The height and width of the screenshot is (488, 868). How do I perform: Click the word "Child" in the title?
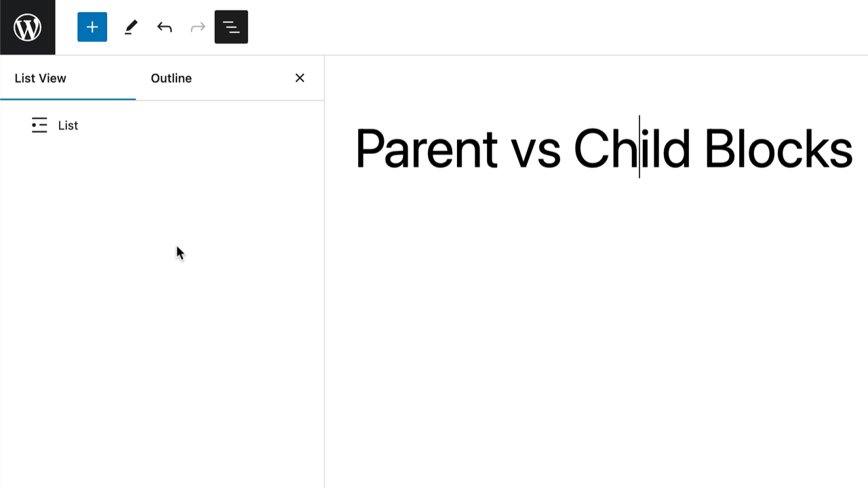pyautogui.click(x=631, y=149)
